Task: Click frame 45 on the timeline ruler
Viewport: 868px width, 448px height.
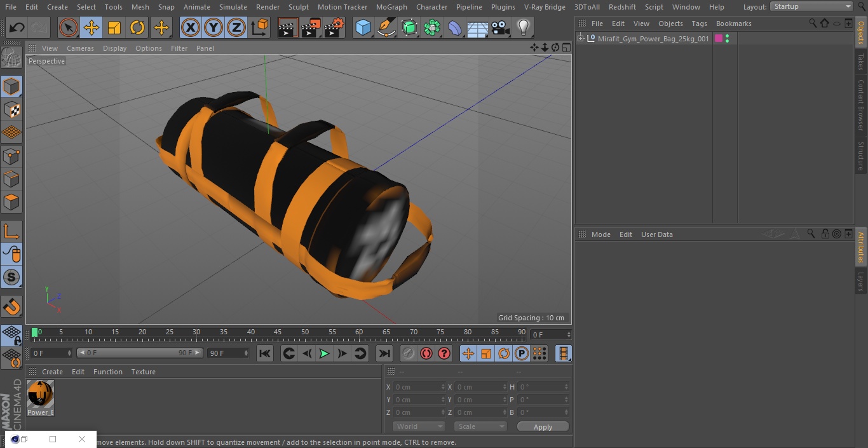Action: coord(278,332)
